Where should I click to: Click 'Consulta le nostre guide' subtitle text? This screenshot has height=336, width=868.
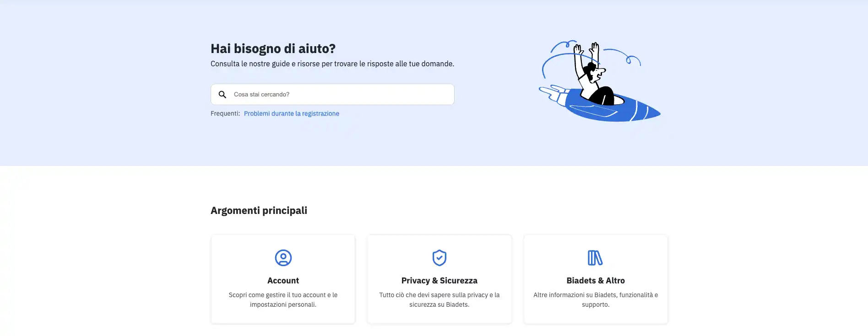tap(332, 64)
